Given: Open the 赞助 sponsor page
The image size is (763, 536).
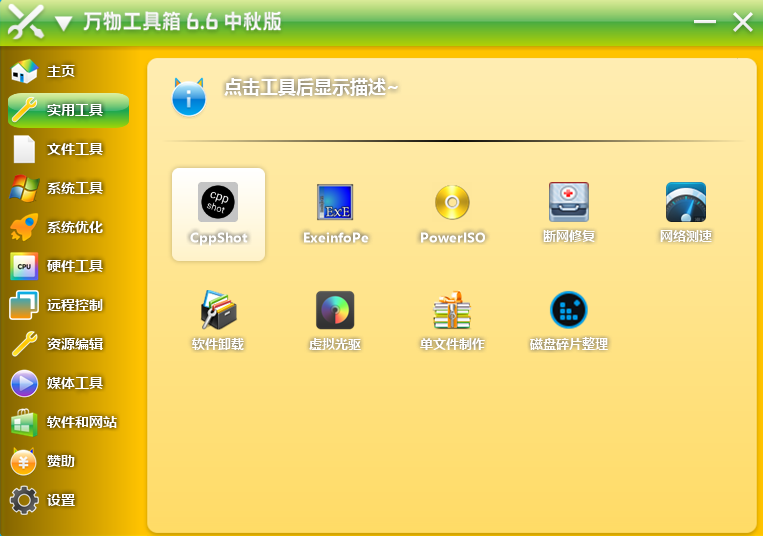Looking at the screenshot, I should pyautogui.click(x=44, y=461).
